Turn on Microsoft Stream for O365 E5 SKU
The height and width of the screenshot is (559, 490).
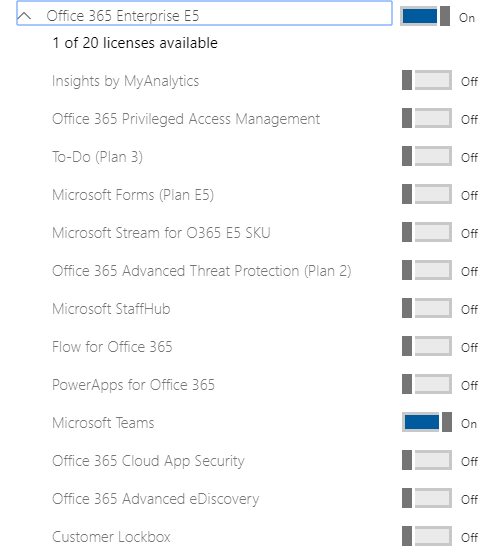(427, 232)
